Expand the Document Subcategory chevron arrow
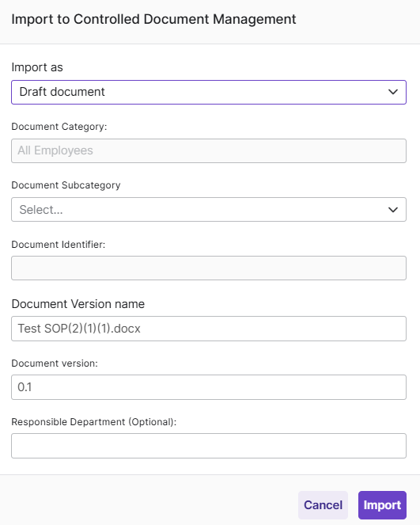Screen dimensions: 420x525 (393, 210)
